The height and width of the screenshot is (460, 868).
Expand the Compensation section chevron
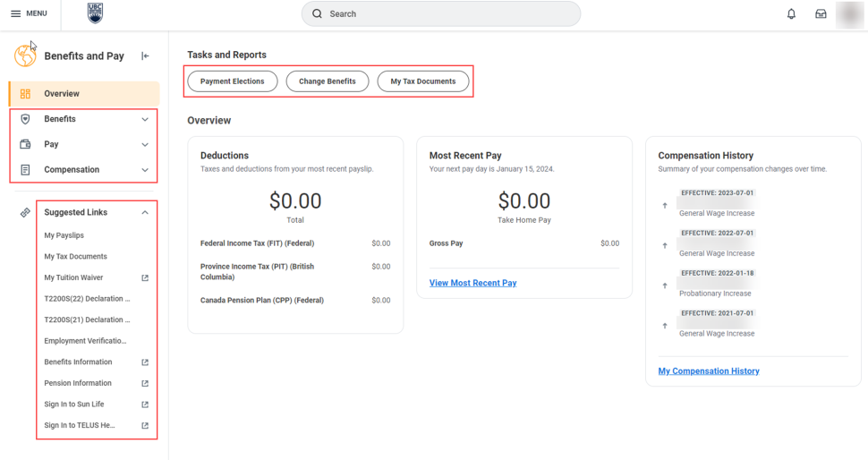pyautogui.click(x=145, y=170)
